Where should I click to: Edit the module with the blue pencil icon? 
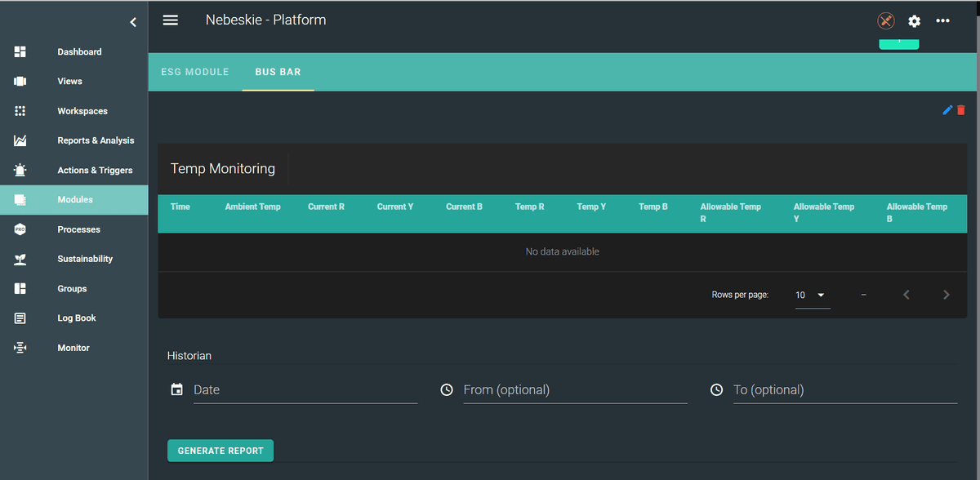[948, 109]
